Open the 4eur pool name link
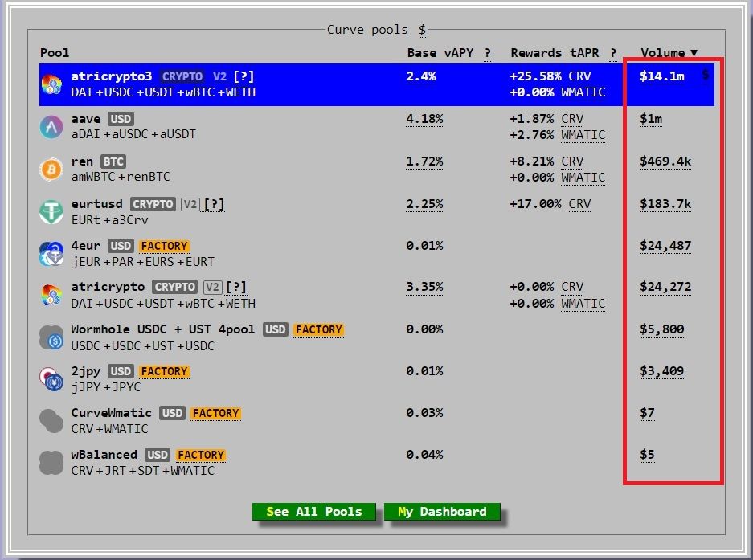Screen dimensions: 753x560 [86, 246]
